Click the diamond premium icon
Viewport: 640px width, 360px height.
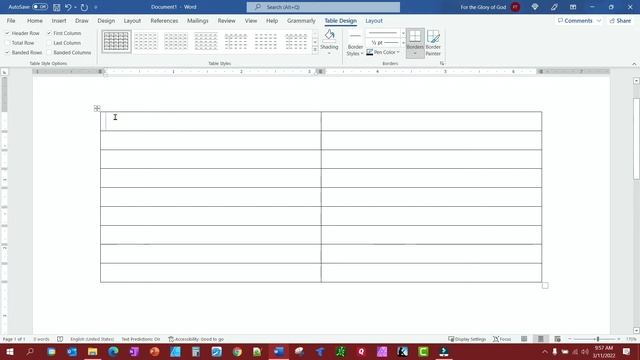(x=535, y=7)
